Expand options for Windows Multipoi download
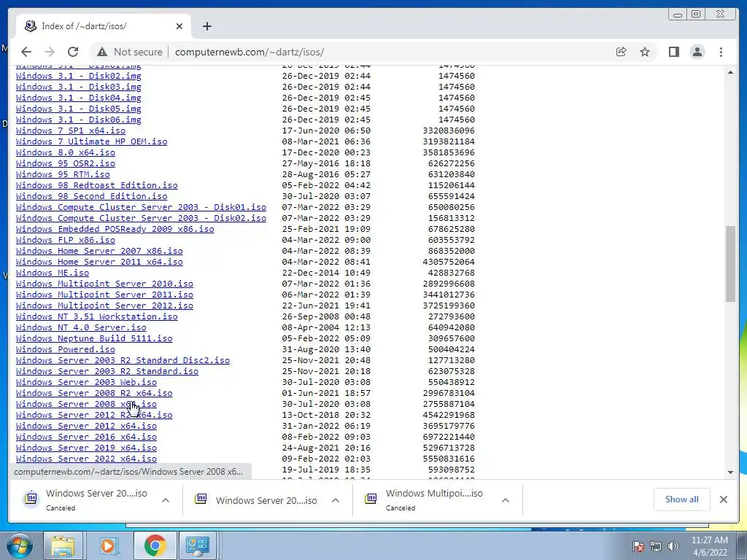The height and width of the screenshot is (560, 747). (506, 500)
